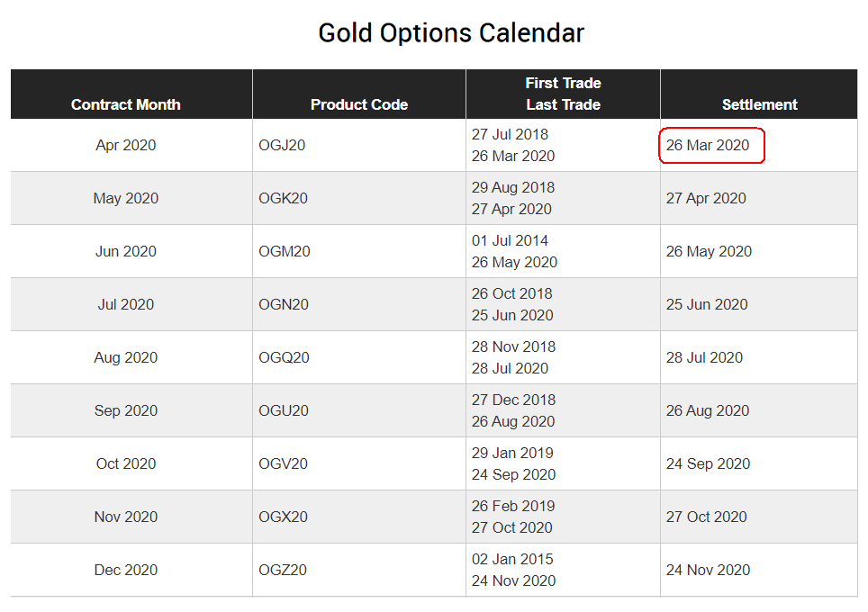
Task: Click the First Trade Last Trade header
Action: (563, 94)
